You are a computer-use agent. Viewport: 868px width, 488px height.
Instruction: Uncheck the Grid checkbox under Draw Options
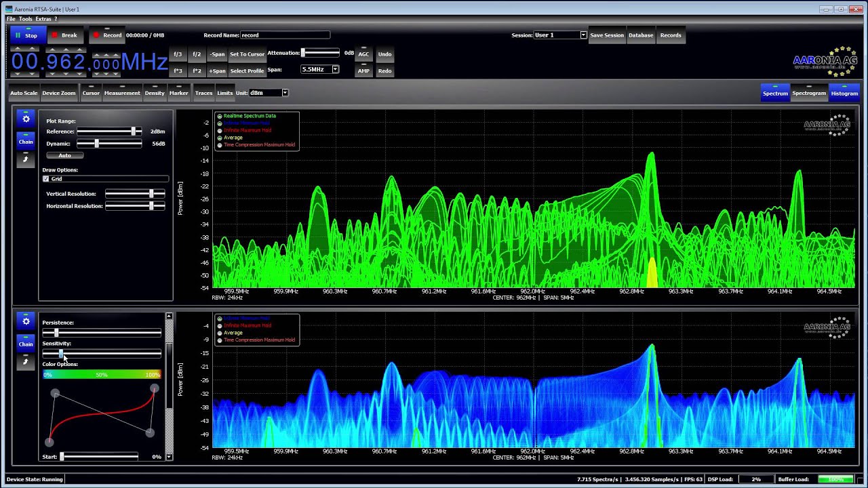click(46, 179)
